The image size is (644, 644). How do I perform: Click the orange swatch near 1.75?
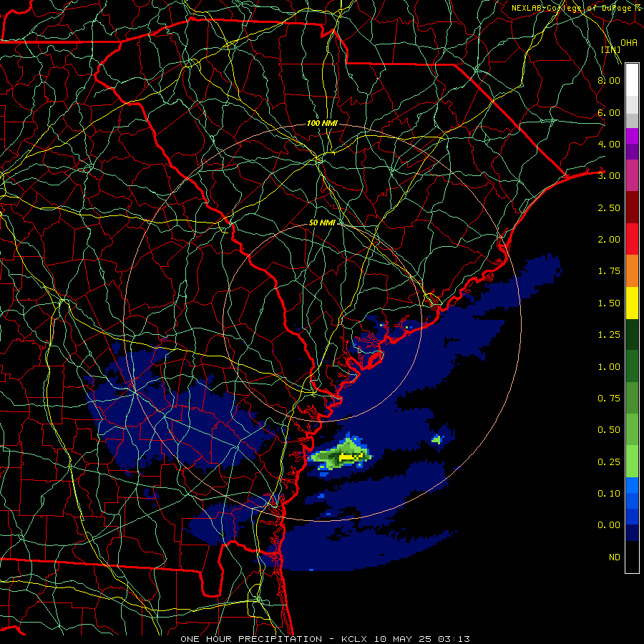632,271
